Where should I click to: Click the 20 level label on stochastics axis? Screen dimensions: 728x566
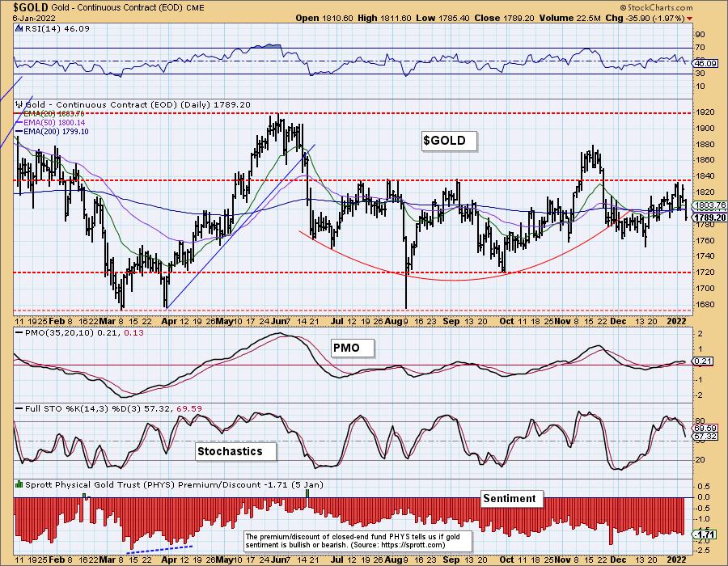pyautogui.click(x=700, y=460)
